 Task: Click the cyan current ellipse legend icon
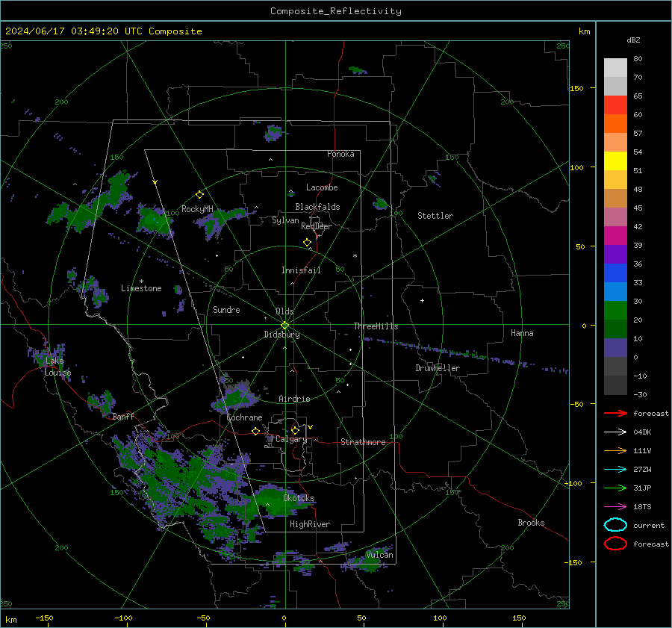pyautogui.click(x=615, y=525)
